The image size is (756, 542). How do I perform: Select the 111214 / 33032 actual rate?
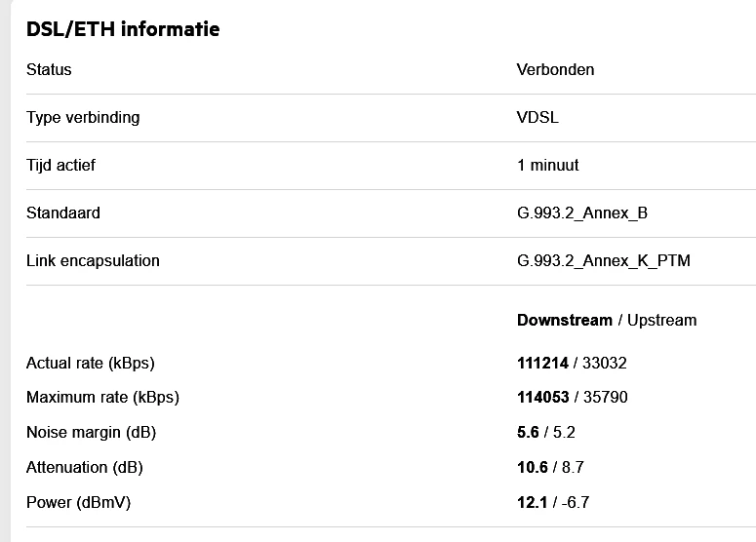pyautogui.click(x=572, y=364)
